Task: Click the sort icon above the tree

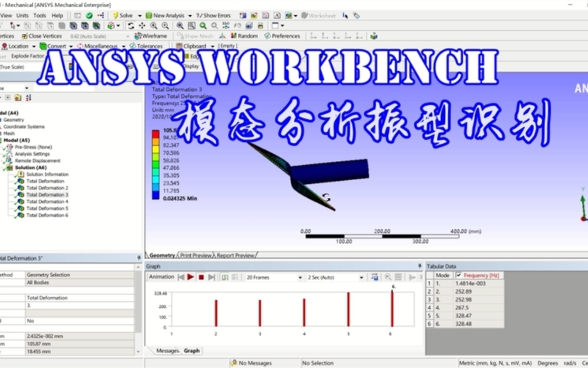Action: (29, 98)
